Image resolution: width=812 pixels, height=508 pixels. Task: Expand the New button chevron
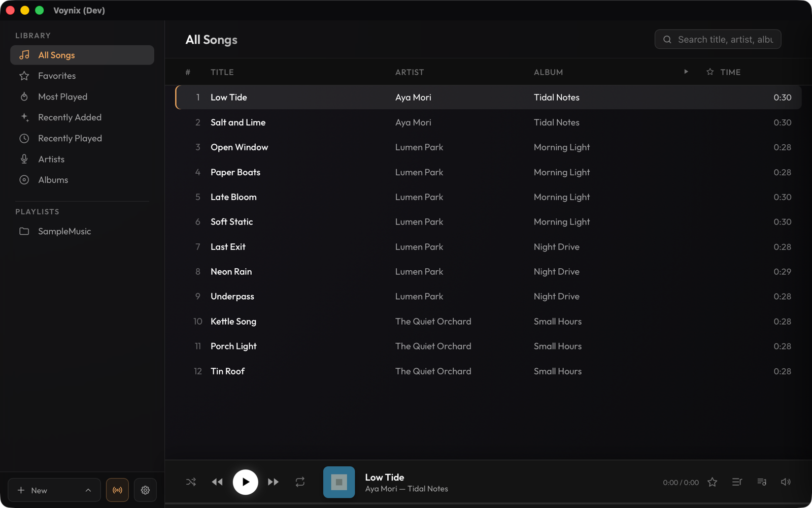[88, 490]
